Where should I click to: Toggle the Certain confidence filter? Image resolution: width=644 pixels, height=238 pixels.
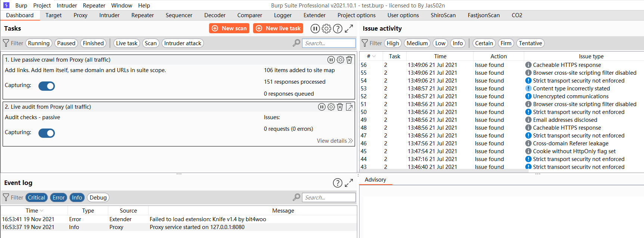484,43
